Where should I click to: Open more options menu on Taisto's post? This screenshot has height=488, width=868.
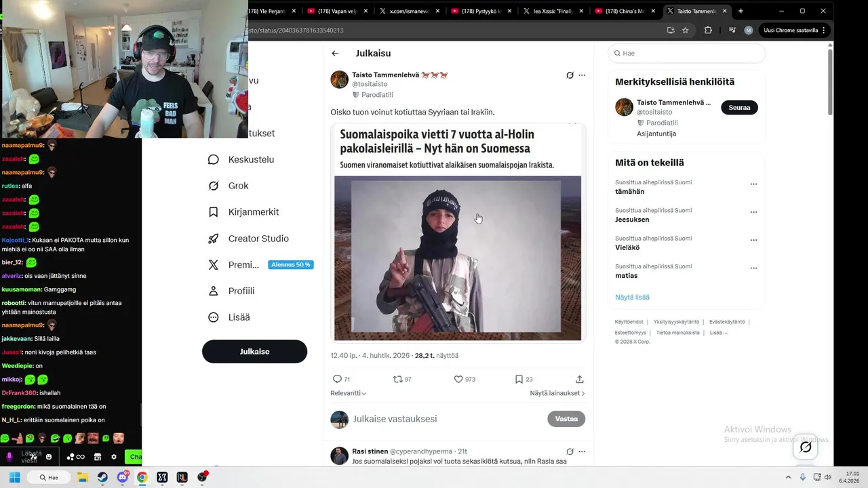click(582, 75)
